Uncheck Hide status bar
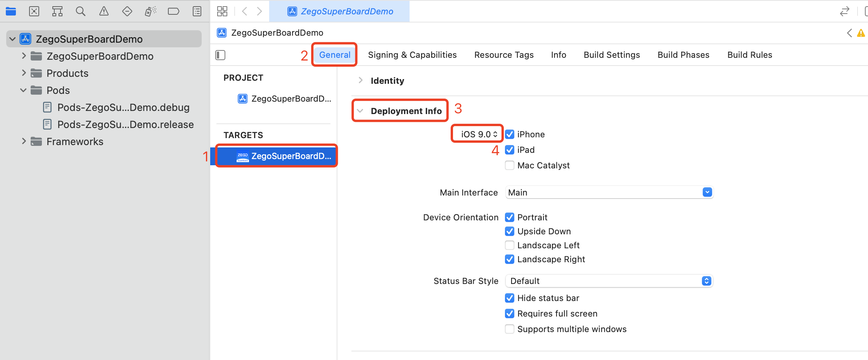Viewport: 868px width, 360px height. pyautogui.click(x=510, y=298)
